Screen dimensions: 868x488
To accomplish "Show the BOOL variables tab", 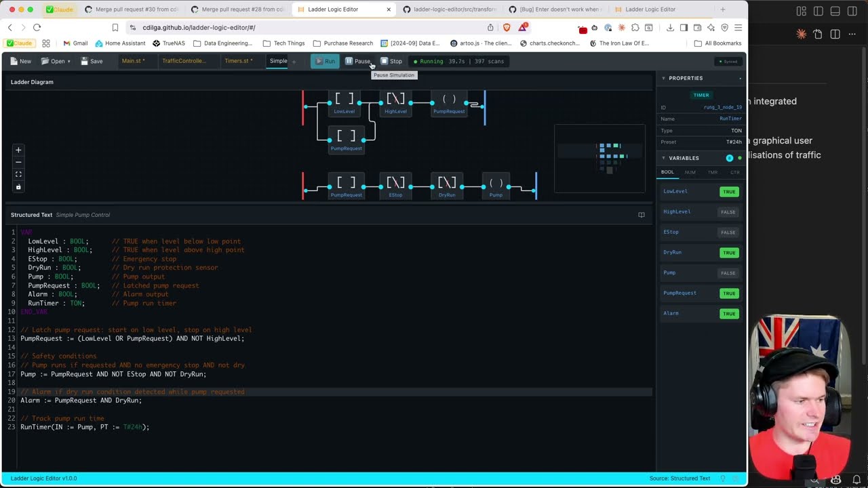I will click(x=667, y=172).
